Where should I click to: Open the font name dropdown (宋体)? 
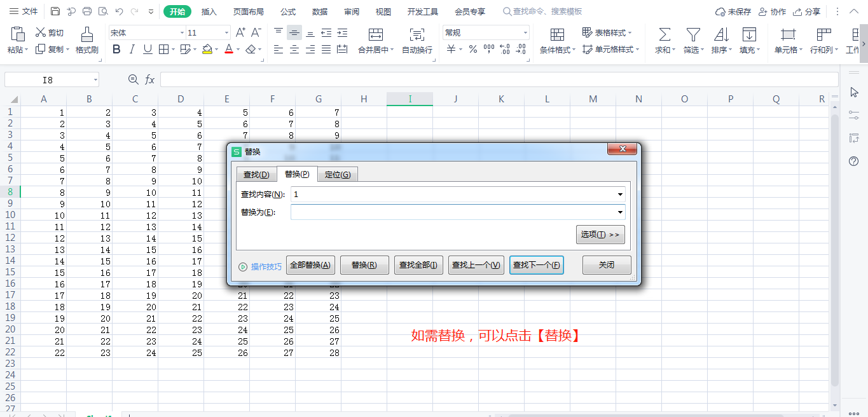(182, 33)
